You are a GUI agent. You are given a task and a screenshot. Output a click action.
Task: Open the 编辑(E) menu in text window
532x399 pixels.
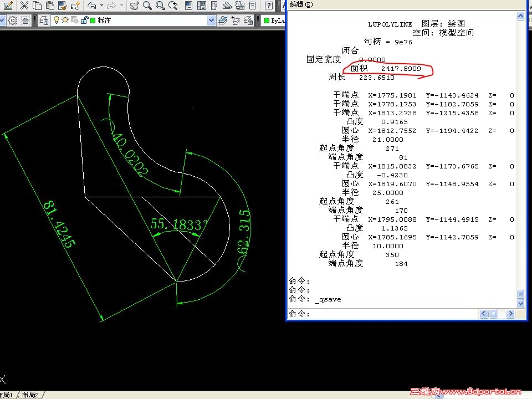click(x=301, y=4)
